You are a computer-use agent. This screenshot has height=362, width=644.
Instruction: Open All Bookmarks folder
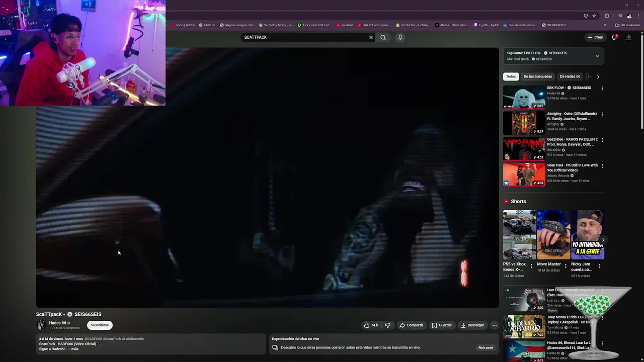pyautogui.click(x=628, y=25)
